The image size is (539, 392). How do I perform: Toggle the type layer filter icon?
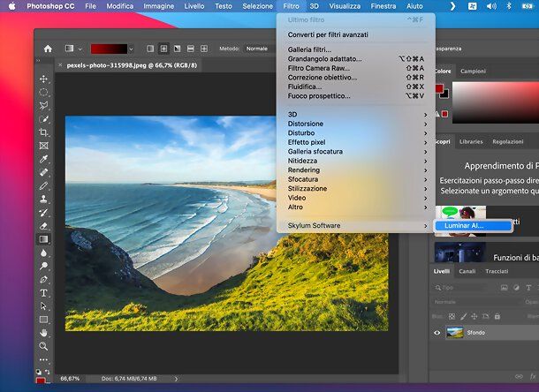[528, 288]
